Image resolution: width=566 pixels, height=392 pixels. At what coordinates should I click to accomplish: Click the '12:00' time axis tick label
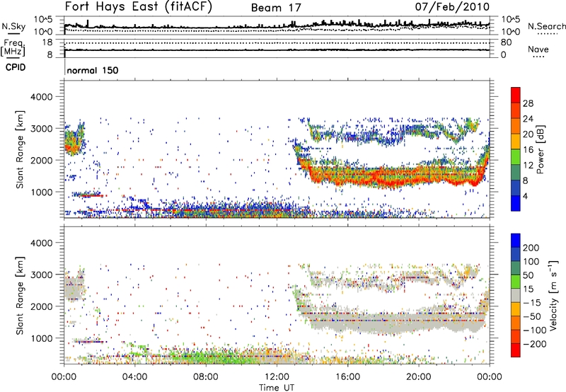[x=277, y=377]
